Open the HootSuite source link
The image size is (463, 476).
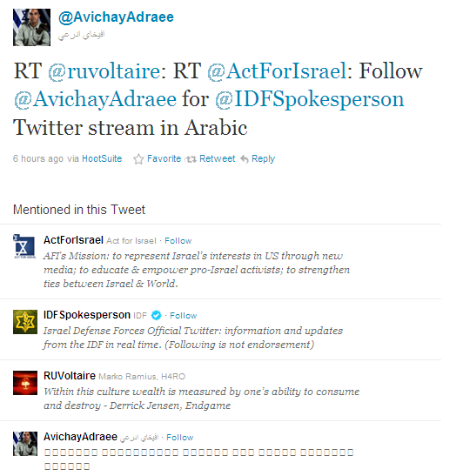click(x=102, y=158)
